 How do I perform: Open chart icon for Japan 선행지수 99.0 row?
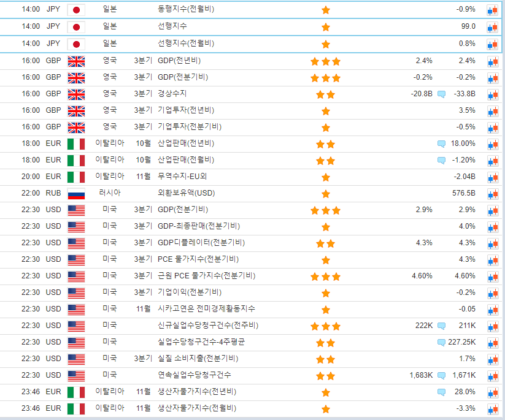coord(492,28)
